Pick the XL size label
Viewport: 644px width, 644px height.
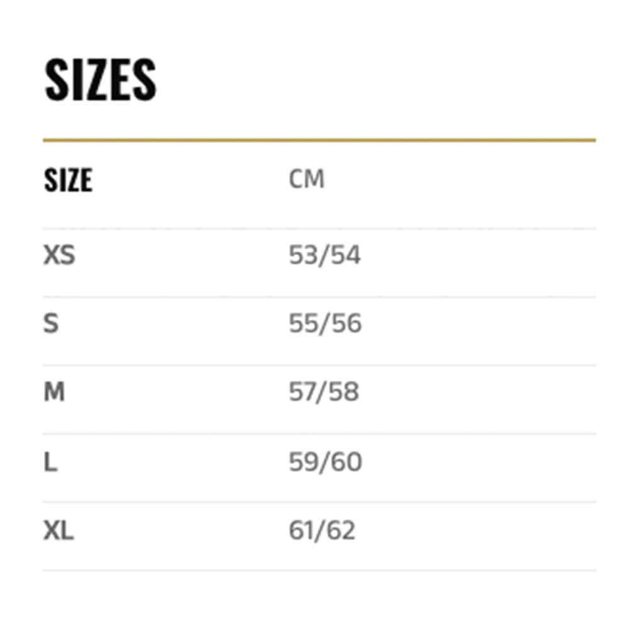click(x=58, y=531)
